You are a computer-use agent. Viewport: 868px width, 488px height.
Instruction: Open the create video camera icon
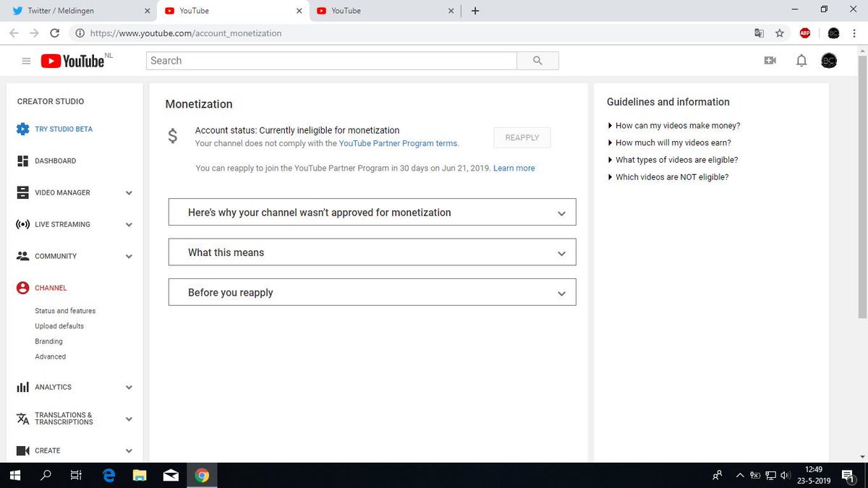pos(770,61)
